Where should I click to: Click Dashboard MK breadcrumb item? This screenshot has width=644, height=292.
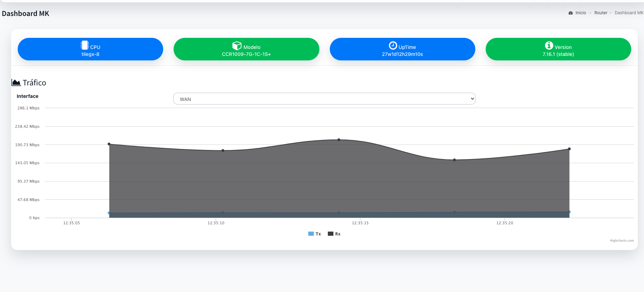coord(629,13)
